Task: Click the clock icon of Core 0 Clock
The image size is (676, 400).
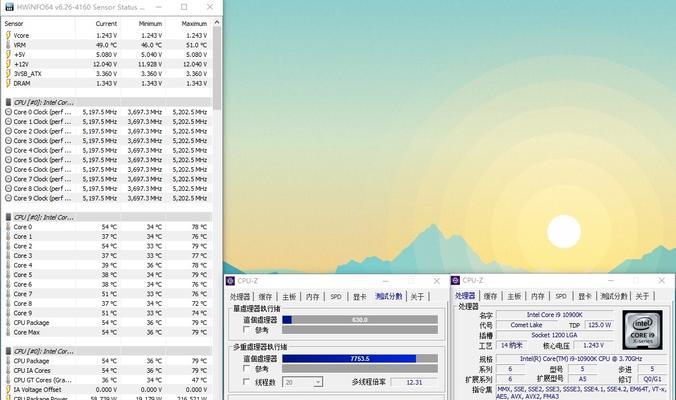Action: (8, 112)
